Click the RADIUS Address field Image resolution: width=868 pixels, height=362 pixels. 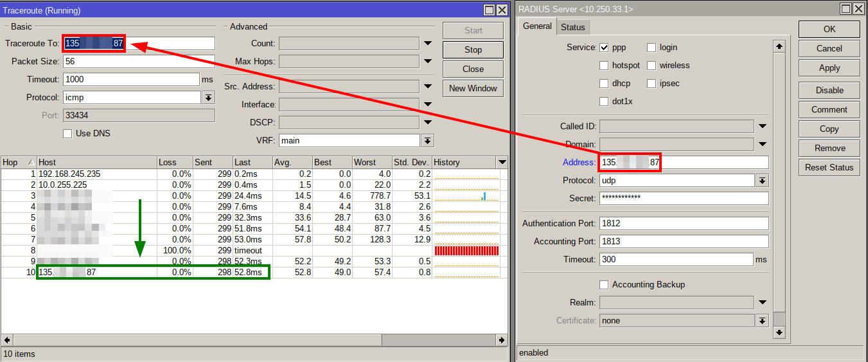tap(684, 163)
